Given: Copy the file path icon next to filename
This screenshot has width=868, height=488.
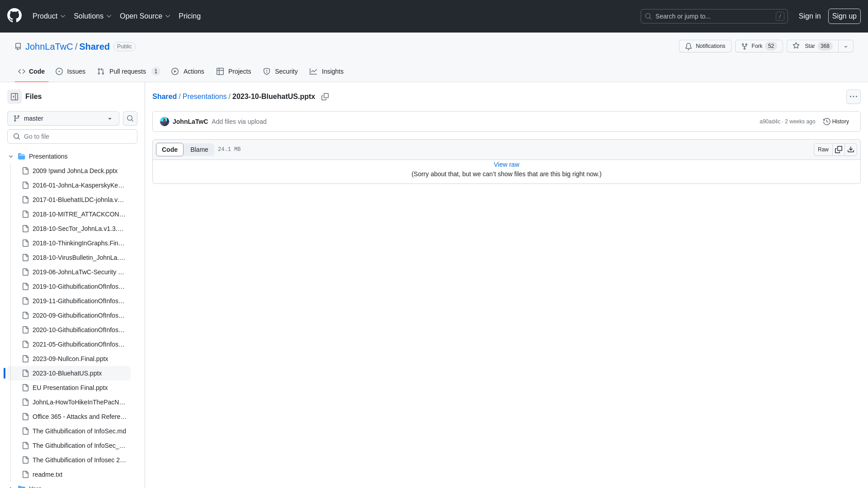Looking at the screenshot, I should [x=325, y=97].
